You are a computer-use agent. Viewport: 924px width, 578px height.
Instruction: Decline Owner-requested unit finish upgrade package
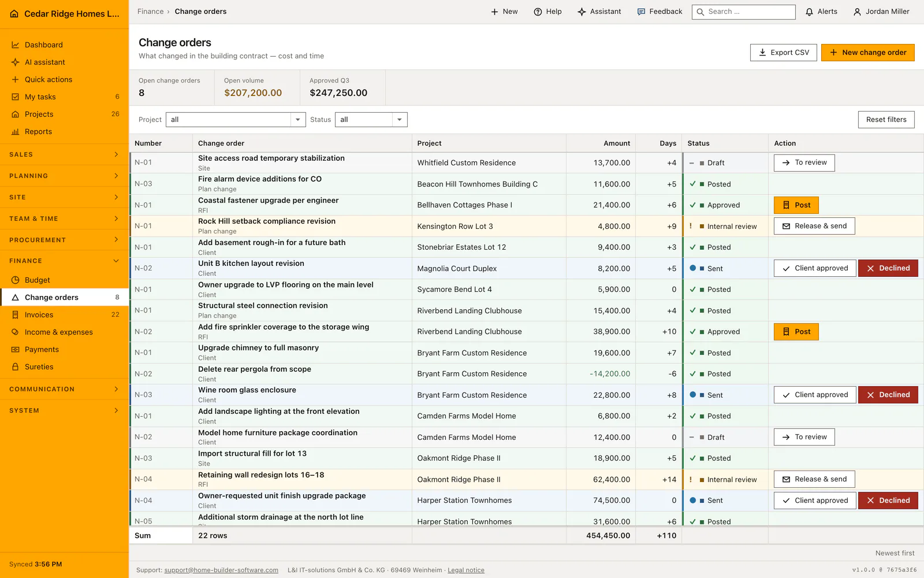coord(888,501)
